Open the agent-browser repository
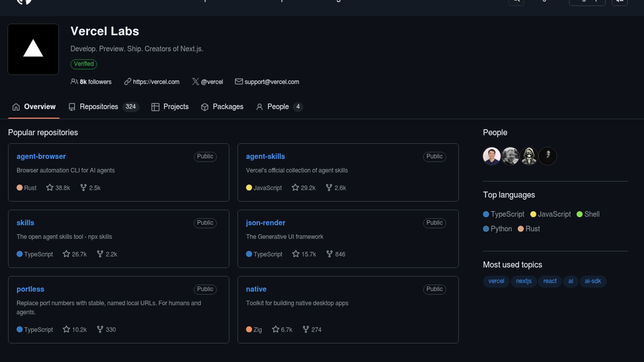Screen dimensions: 644x362 (x=41, y=157)
